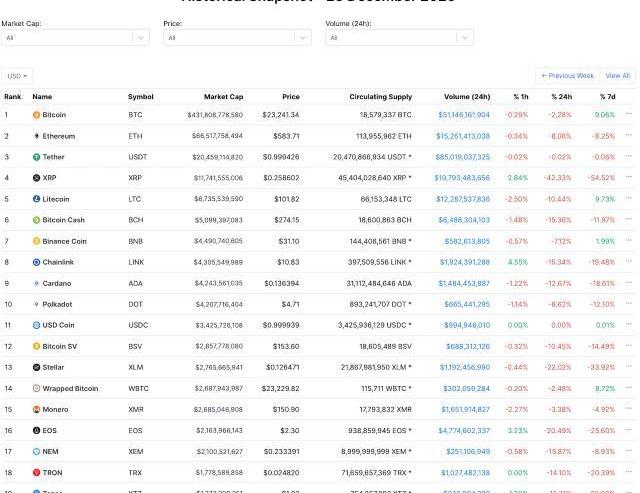Open the more options menu for Cardano row

(629, 283)
